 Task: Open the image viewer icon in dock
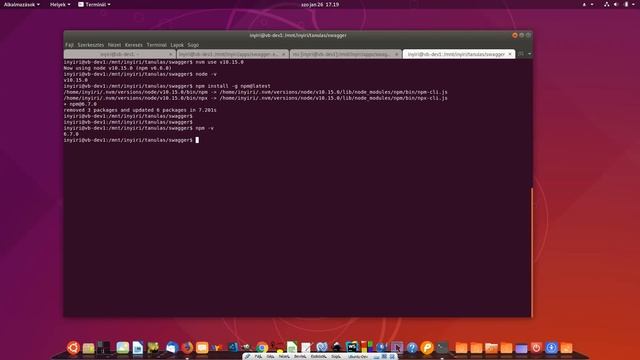(122, 347)
